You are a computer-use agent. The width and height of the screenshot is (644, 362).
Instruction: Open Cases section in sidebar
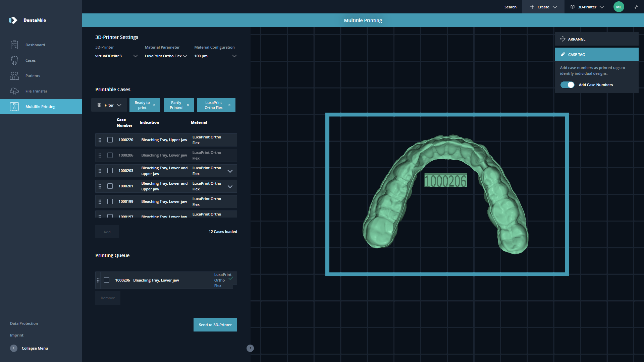(30, 60)
